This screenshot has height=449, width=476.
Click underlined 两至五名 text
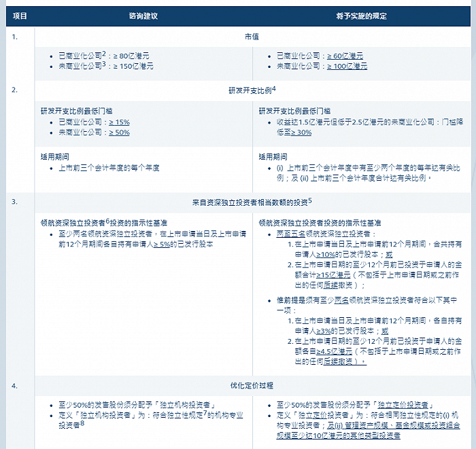point(290,234)
